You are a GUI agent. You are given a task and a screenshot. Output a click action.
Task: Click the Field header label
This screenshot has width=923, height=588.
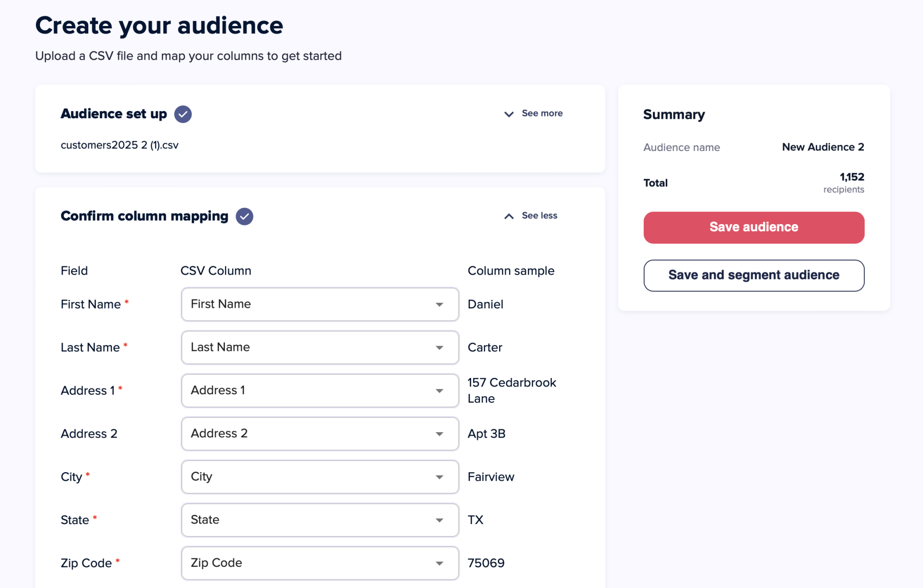click(74, 271)
